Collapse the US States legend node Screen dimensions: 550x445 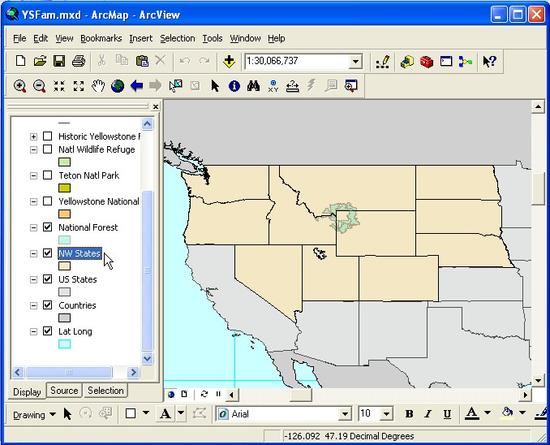[x=33, y=279]
